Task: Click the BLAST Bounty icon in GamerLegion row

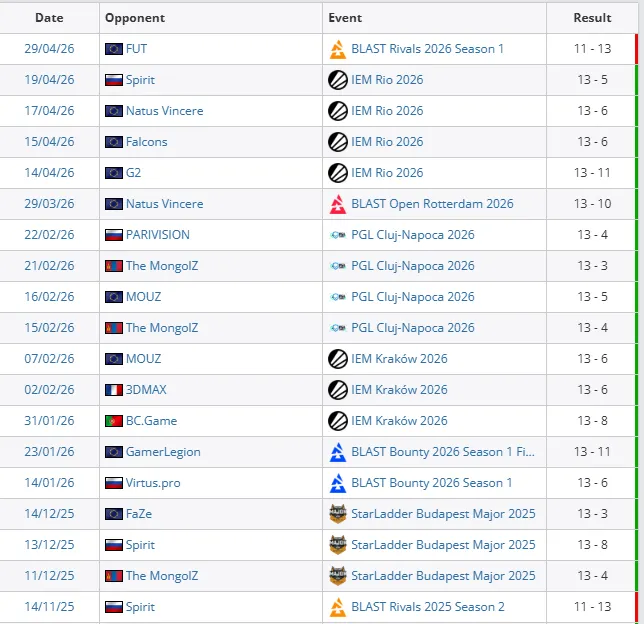Action: (x=338, y=452)
